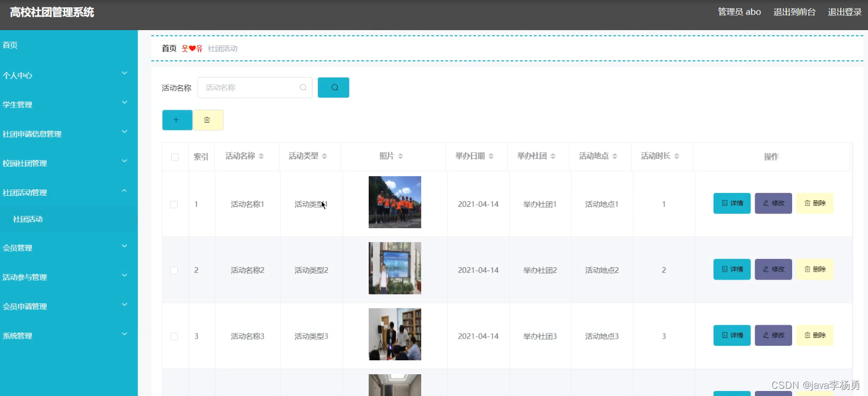Click 社团活动 breadcrumb text

coord(223,49)
